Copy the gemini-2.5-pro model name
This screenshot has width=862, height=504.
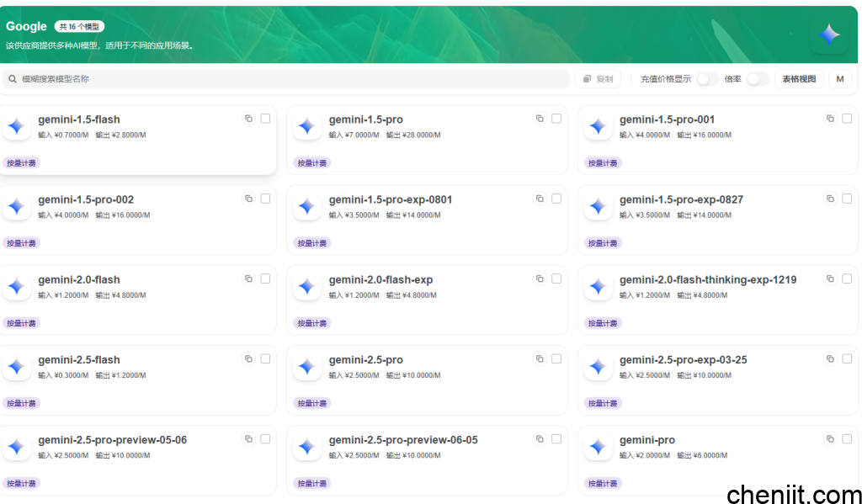coord(540,358)
